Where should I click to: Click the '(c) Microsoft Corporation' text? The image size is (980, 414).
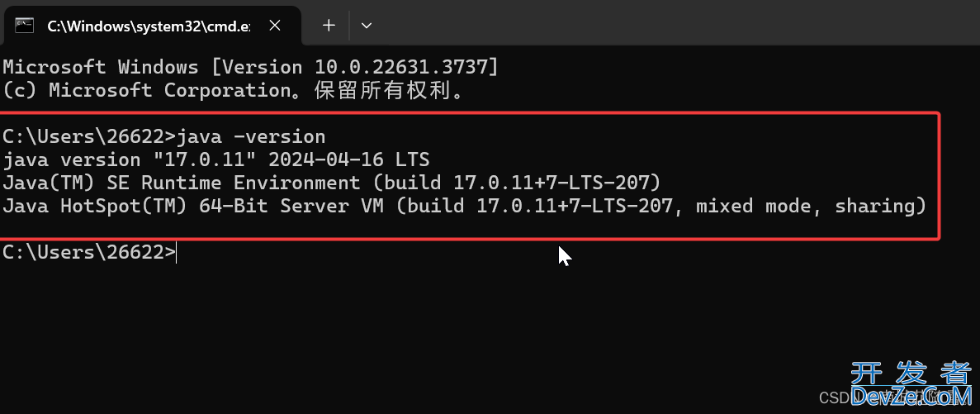point(148,90)
